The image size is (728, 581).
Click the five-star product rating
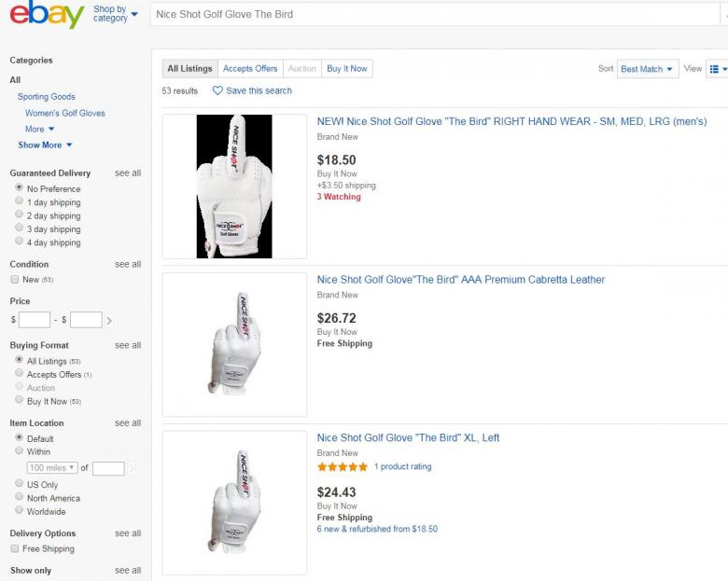342,466
